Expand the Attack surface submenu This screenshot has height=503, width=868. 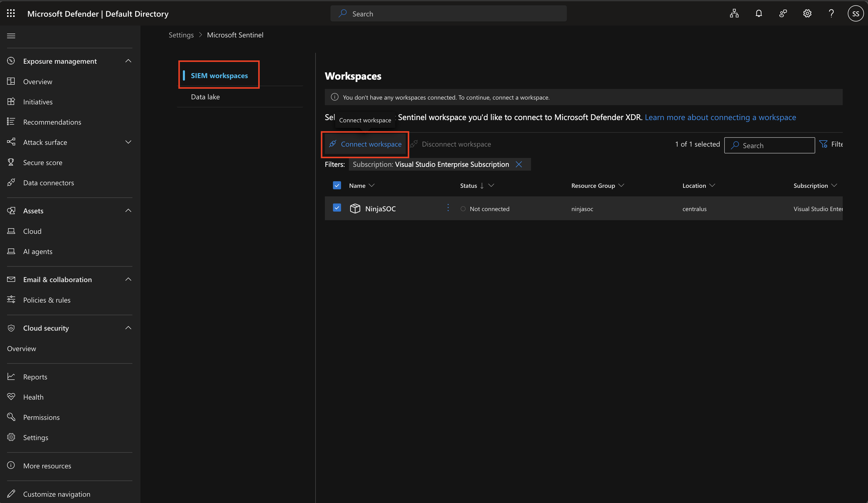click(x=128, y=142)
